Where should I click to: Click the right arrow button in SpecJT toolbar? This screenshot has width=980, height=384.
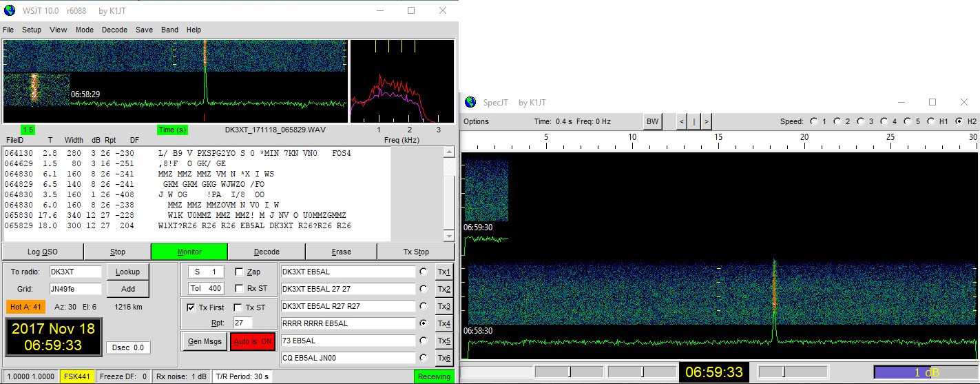click(707, 121)
